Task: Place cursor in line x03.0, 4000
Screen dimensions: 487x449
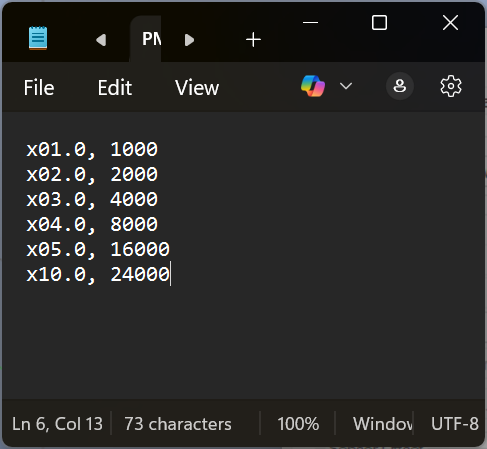Action: coord(92,199)
